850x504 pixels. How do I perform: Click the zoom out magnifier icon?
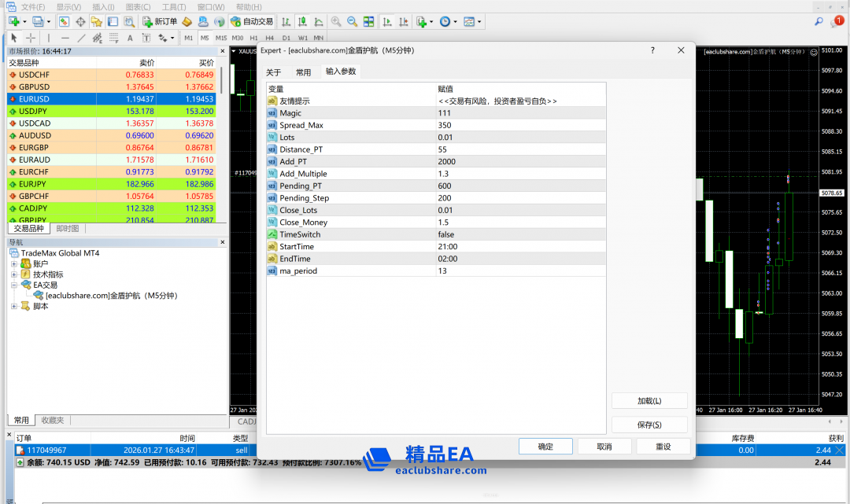pos(352,22)
